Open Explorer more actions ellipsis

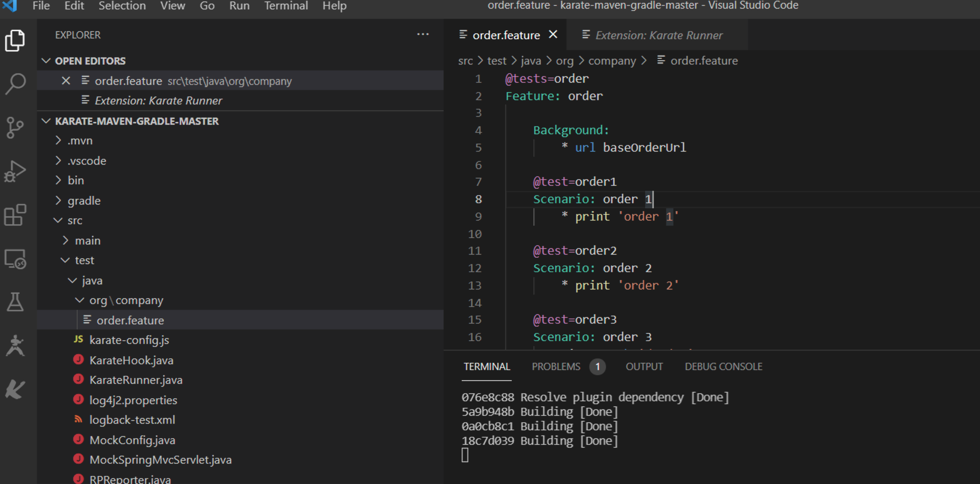tap(423, 35)
